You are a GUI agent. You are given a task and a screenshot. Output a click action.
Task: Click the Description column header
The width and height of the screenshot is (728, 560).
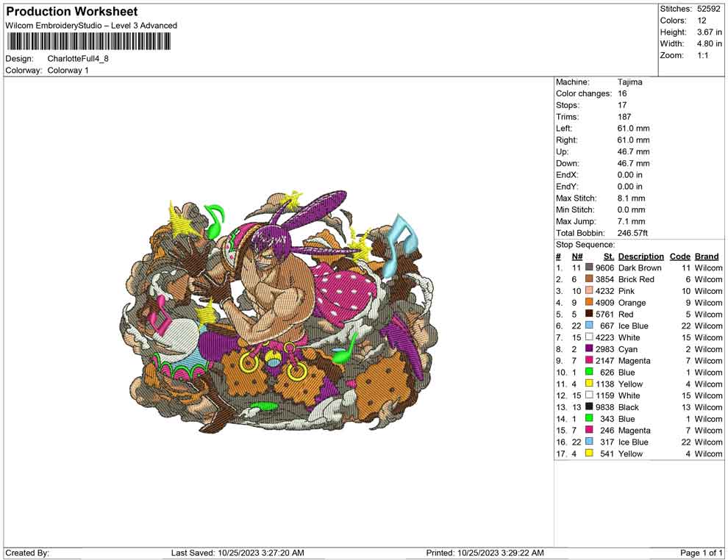point(640,256)
